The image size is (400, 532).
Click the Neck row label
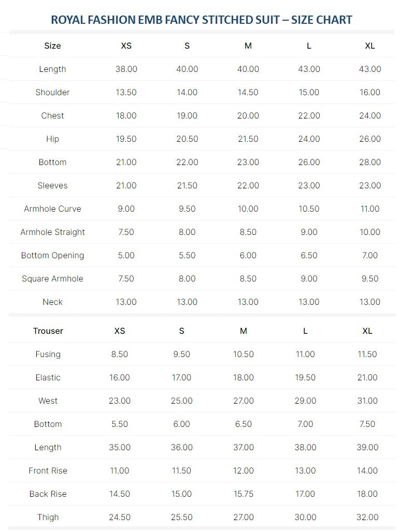[53, 302]
